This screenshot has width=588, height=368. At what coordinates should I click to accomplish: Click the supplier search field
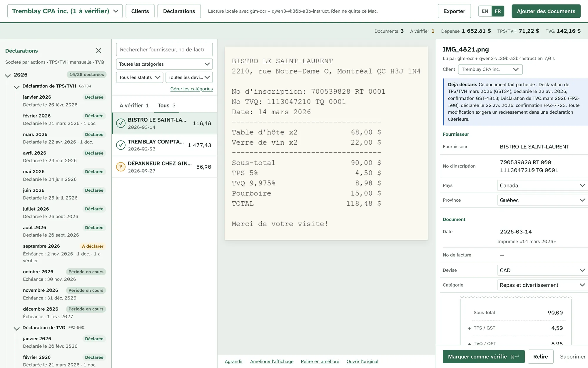[x=164, y=49]
